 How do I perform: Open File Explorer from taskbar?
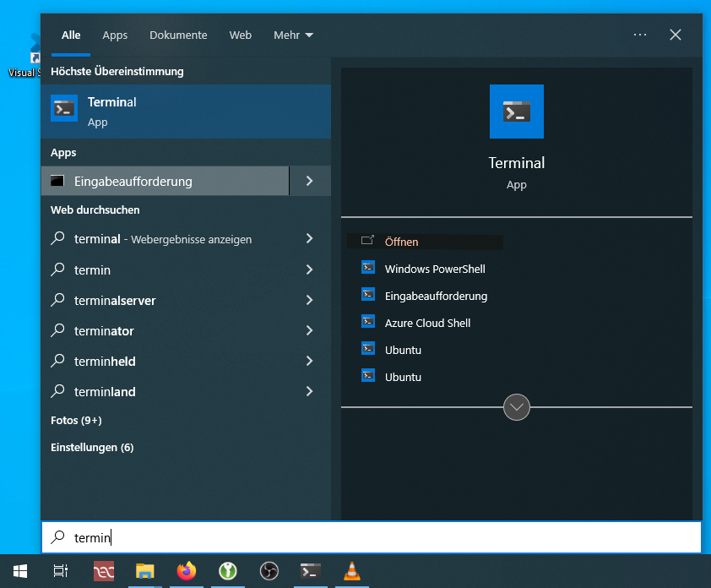pyautogui.click(x=144, y=571)
